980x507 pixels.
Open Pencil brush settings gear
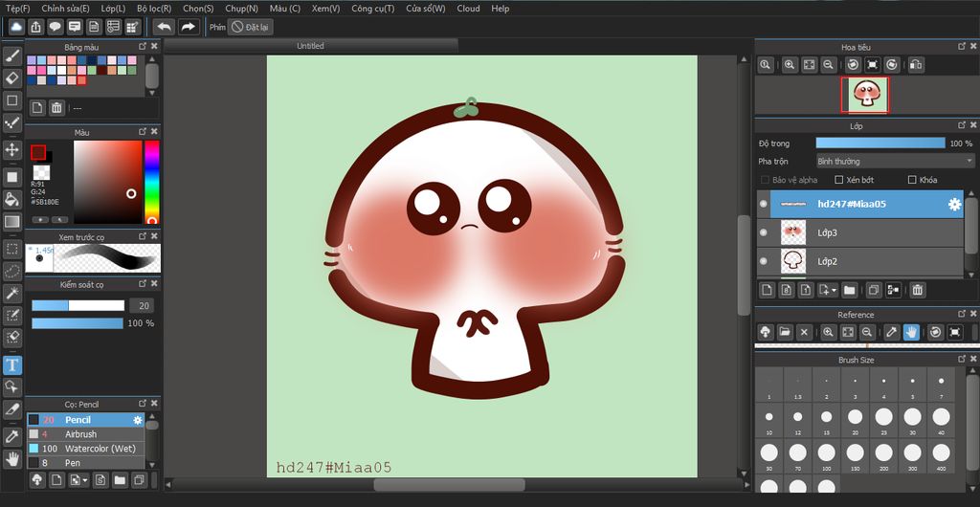click(138, 420)
